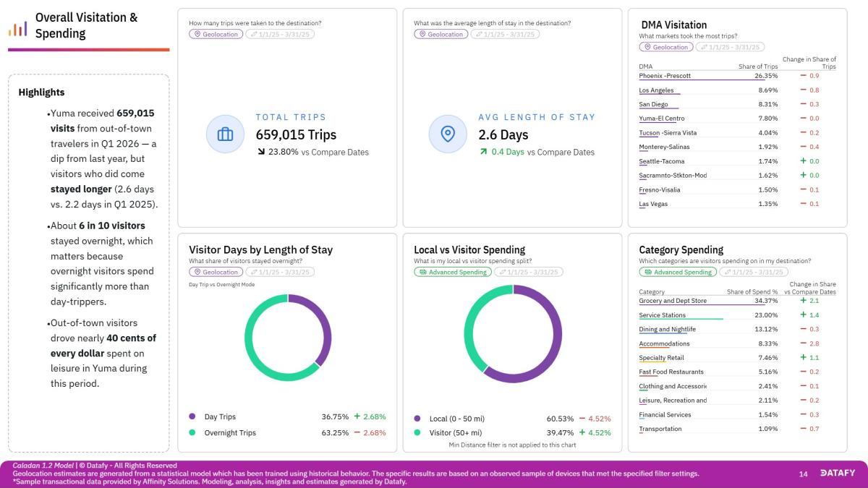Click the Yuma-El Centro DMA row

(738, 119)
